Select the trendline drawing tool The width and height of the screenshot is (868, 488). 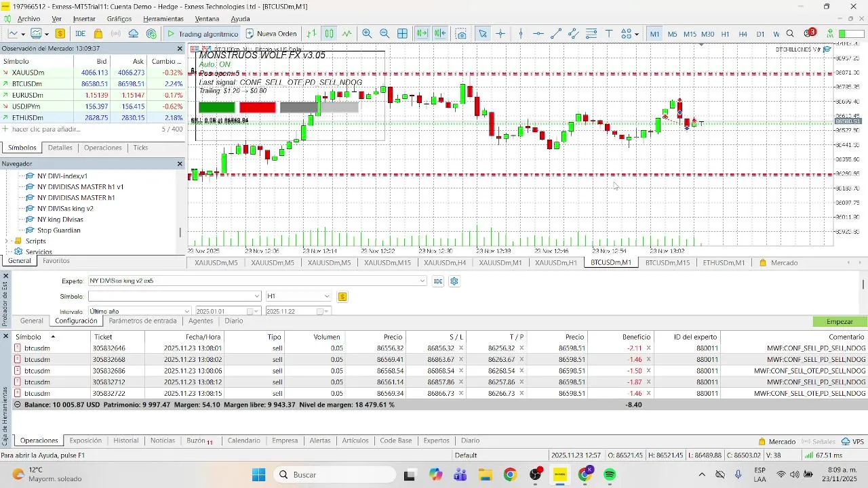[x=556, y=33]
